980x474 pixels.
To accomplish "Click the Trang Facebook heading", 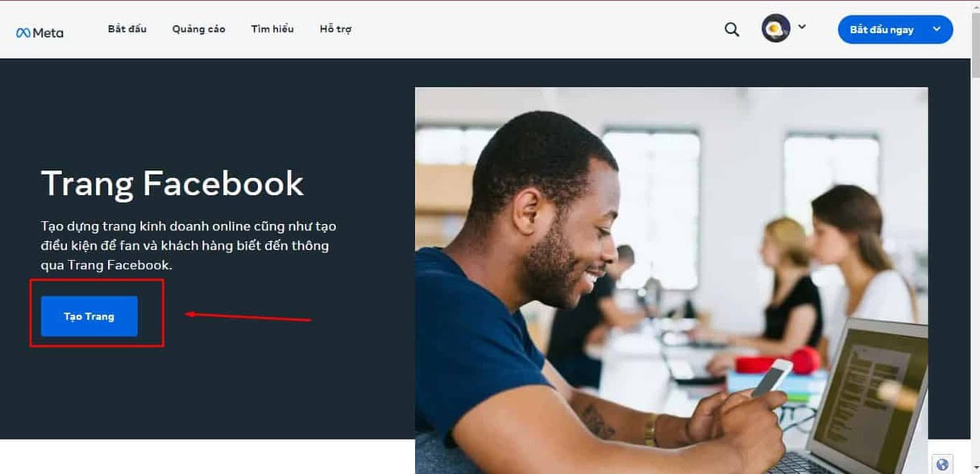I will 172,183.
